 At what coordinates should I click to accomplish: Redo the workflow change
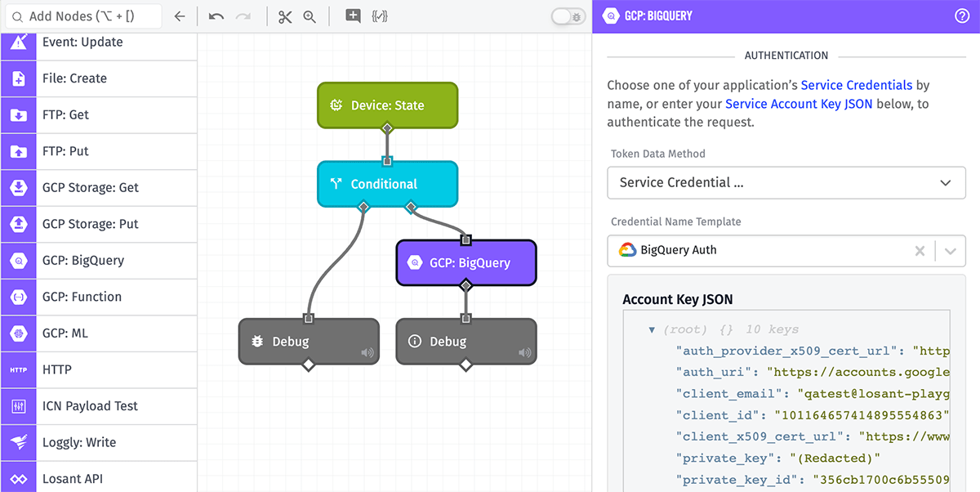[x=243, y=16]
